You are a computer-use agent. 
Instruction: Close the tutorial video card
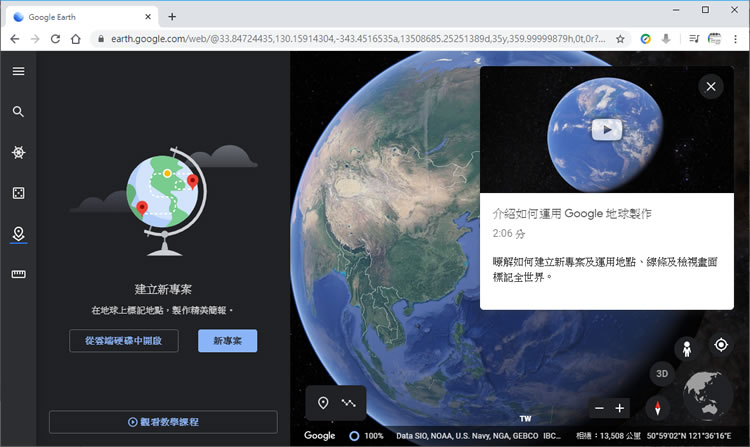point(711,87)
